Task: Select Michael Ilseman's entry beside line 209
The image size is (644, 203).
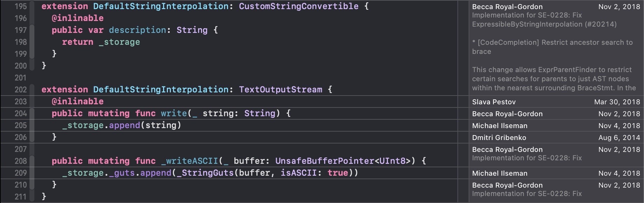Action: click(556, 173)
